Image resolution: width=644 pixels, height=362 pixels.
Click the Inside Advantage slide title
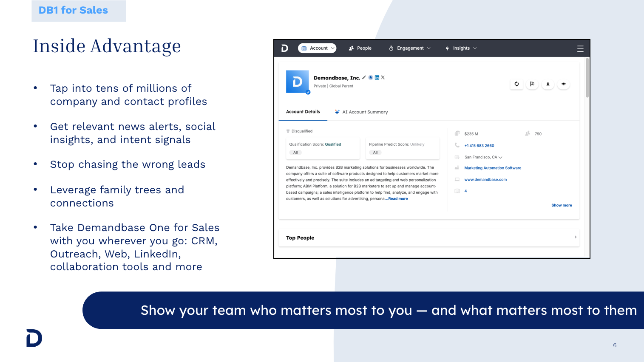coord(107,46)
